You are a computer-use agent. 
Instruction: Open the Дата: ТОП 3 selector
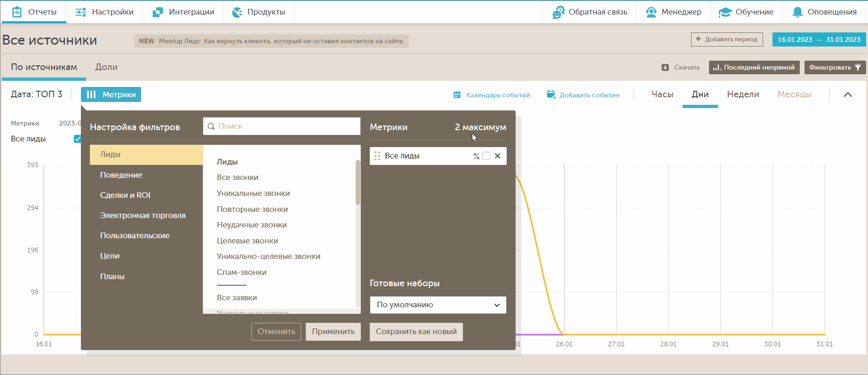pyautogui.click(x=37, y=94)
